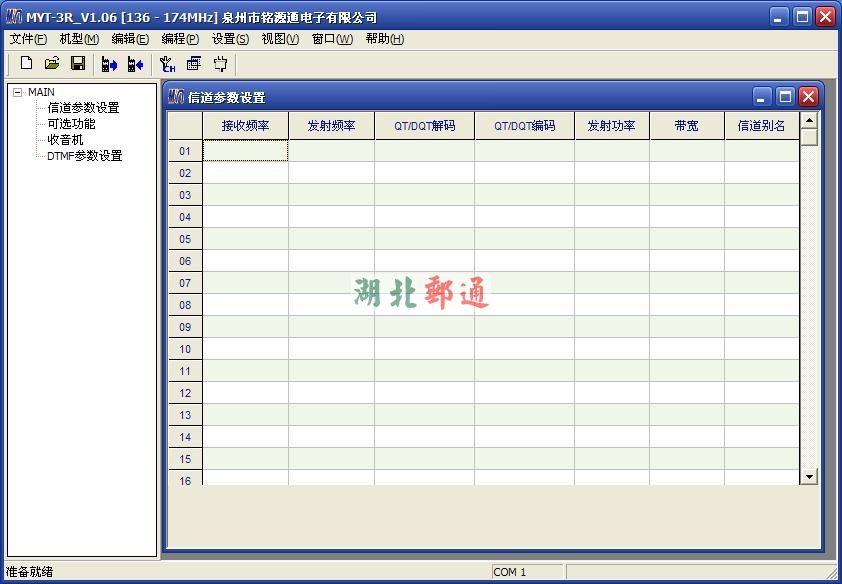The height and width of the screenshot is (584, 842).
Task: Click the QT/DQT解码 cell in row 11
Action: coord(425,371)
